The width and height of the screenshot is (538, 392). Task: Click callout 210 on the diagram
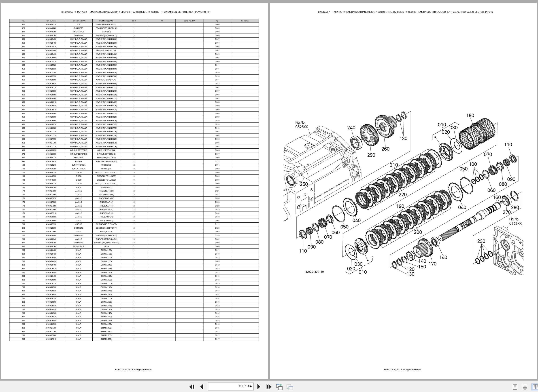pos(393,165)
